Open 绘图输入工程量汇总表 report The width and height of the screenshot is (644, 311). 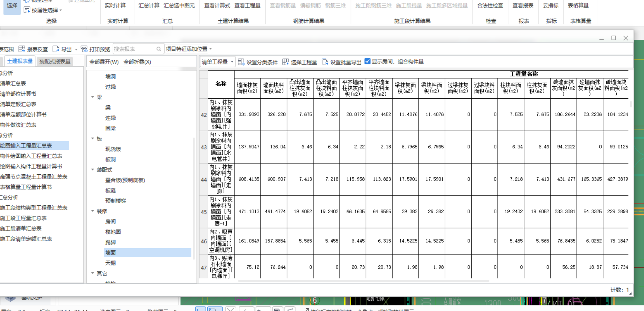point(34,145)
